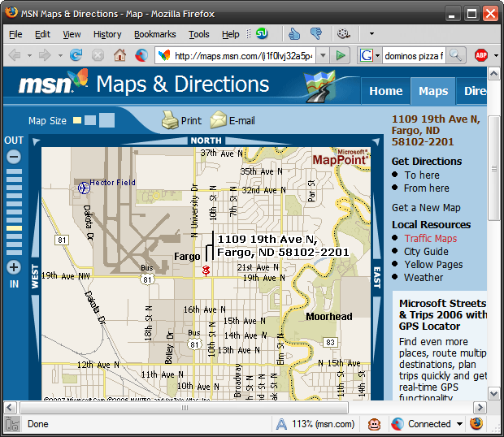Click the StumbleUpon toolbar icon
This screenshot has height=437, width=504.
click(x=262, y=33)
